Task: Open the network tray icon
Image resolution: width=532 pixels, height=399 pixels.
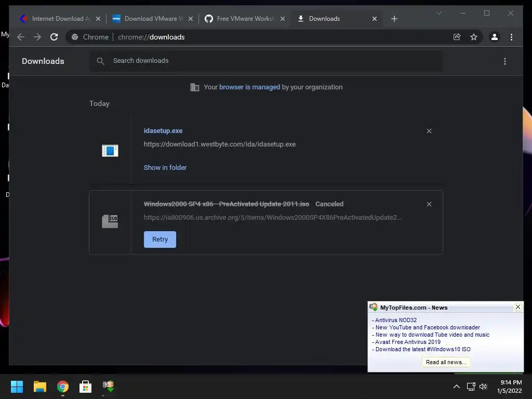Action: pyautogui.click(x=471, y=387)
